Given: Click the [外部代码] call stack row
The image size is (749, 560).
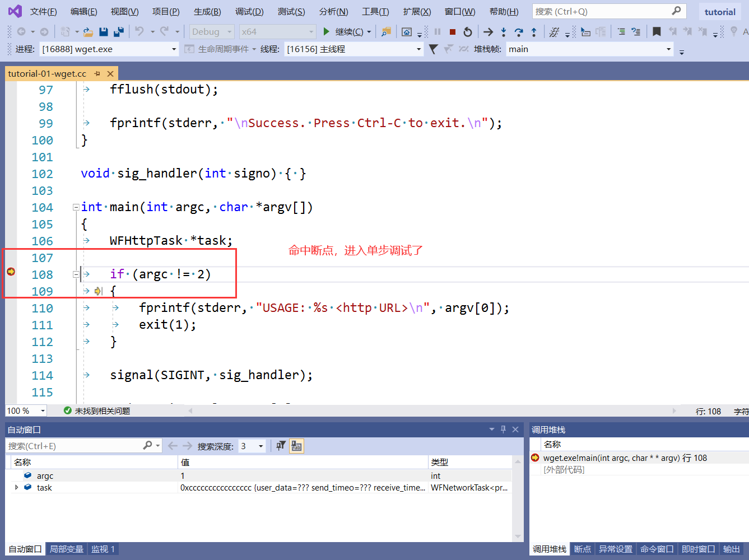Looking at the screenshot, I should [639, 470].
